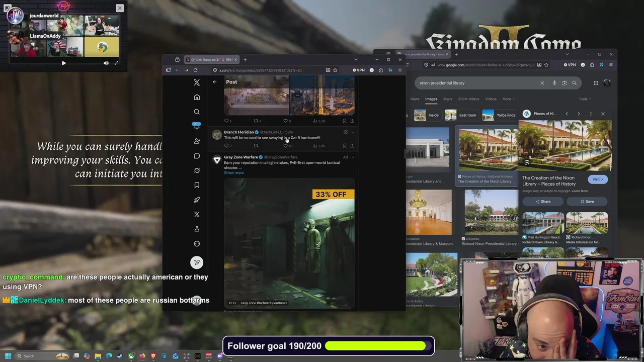Screen dimensions: 644x362
Task: Start Google voice search microphone
Action: pyautogui.click(x=554, y=83)
